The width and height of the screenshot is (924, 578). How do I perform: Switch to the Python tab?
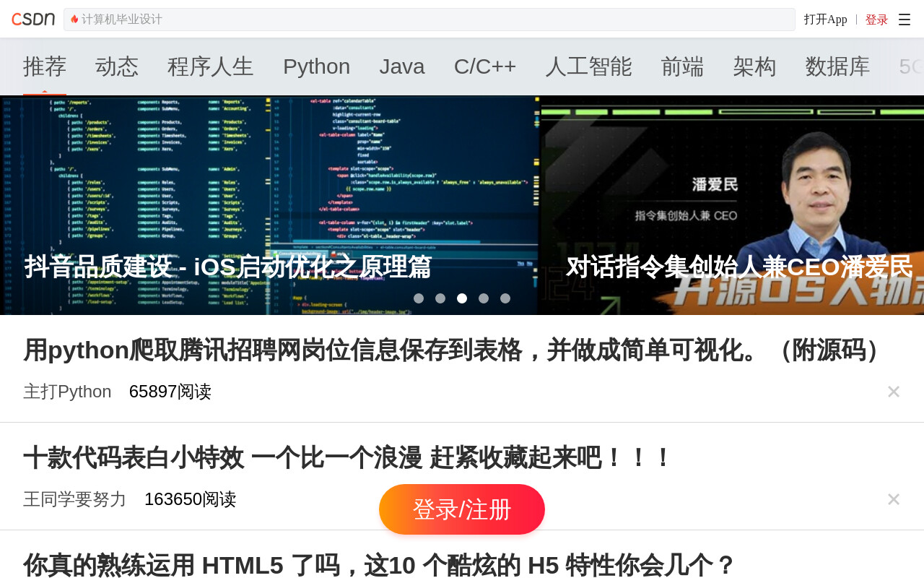316,66
